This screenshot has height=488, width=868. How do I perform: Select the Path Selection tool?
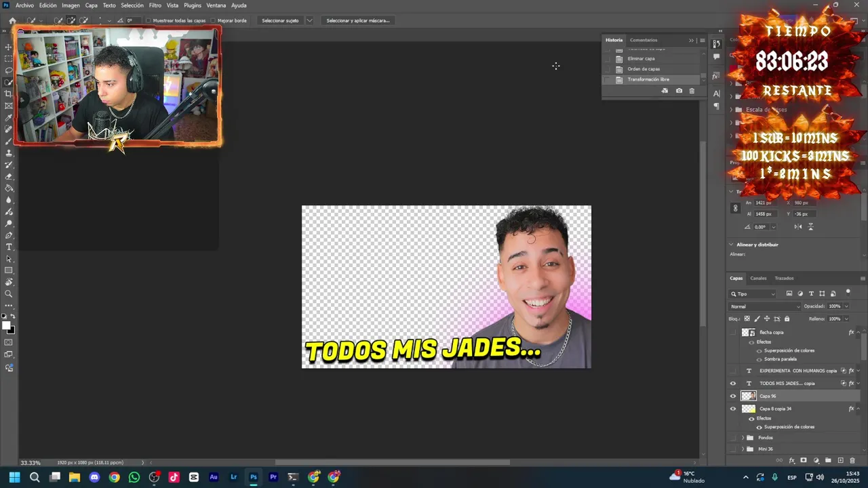9,259
